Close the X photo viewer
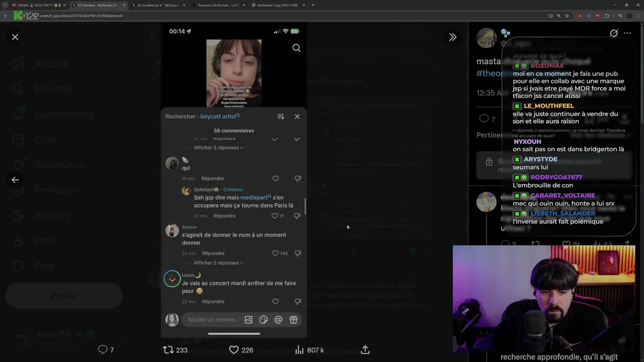 click(15, 37)
